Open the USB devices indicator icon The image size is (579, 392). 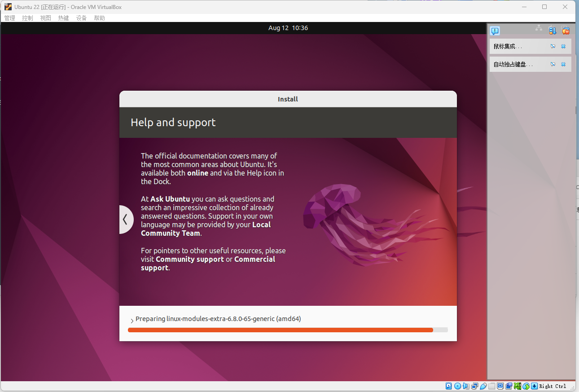483,386
